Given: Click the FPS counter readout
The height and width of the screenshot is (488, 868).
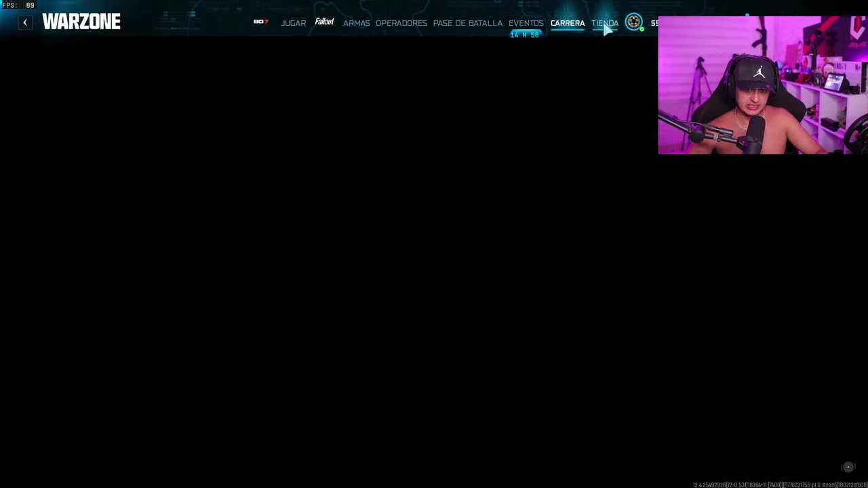Looking at the screenshot, I should pos(18,5).
